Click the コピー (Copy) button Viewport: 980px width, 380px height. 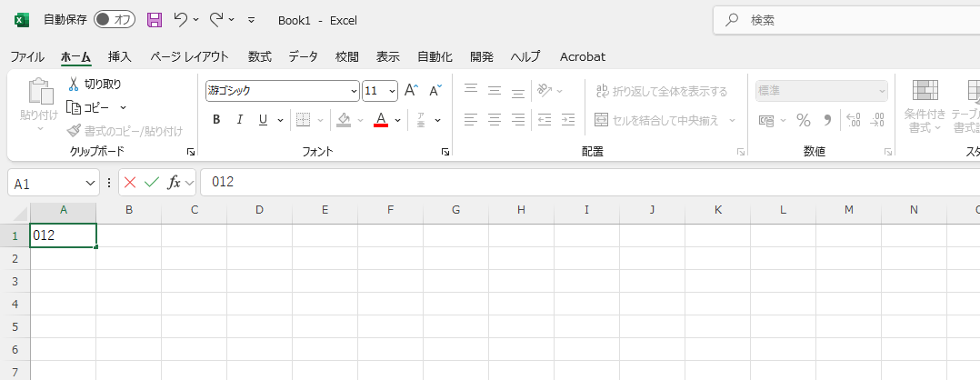pos(95,107)
